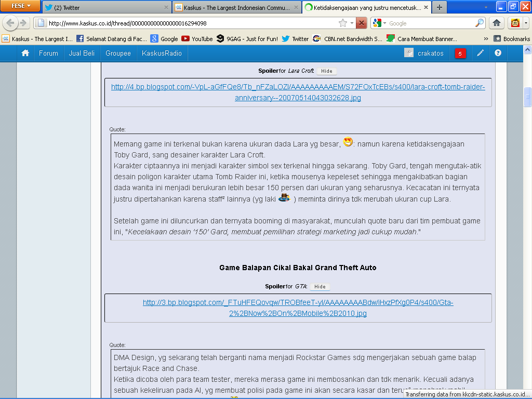Click the hat emoticon after 'yg laki'

coord(285,197)
